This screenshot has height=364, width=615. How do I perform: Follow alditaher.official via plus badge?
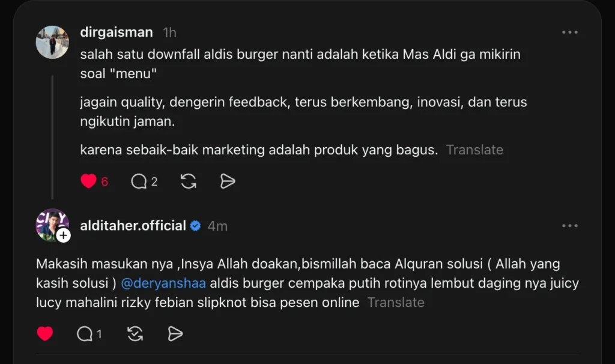coord(64,235)
